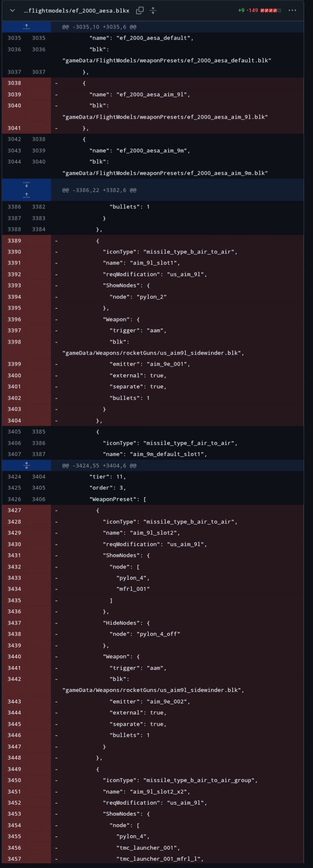Viewport: 313px width, 868px height.
Task: Click the @@ -3386,22 +3382,6 @@ hunk header
Action: pos(99,190)
